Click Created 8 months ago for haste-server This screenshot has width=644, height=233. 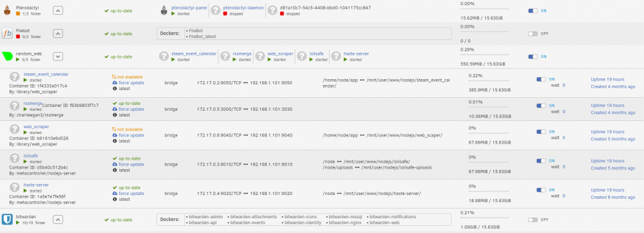pos(613,198)
